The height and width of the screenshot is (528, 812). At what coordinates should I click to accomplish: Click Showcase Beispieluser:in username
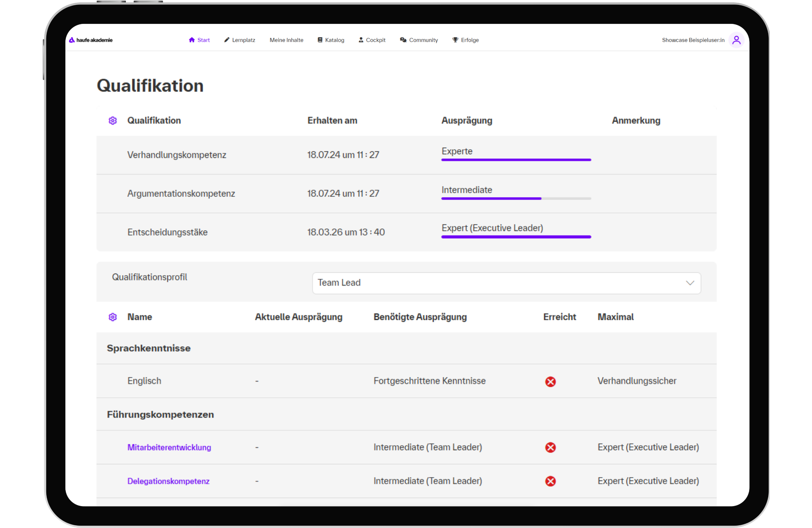693,40
